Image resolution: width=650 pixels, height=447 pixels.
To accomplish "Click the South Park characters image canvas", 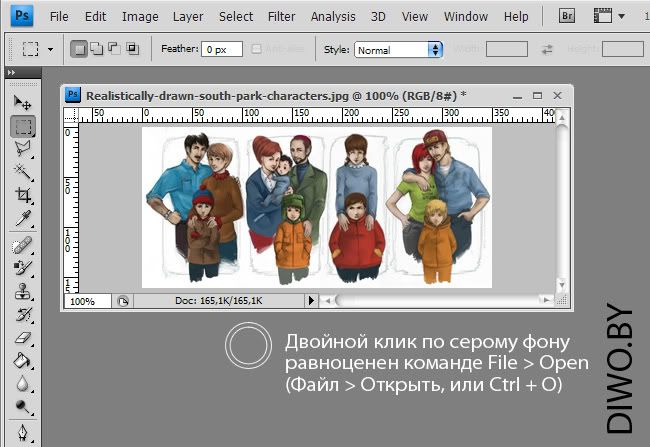I will click(x=317, y=207).
